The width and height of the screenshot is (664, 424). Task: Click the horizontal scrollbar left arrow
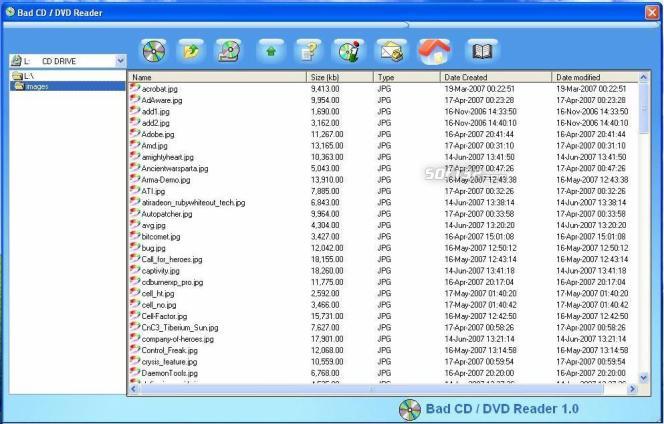coord(134,389)
